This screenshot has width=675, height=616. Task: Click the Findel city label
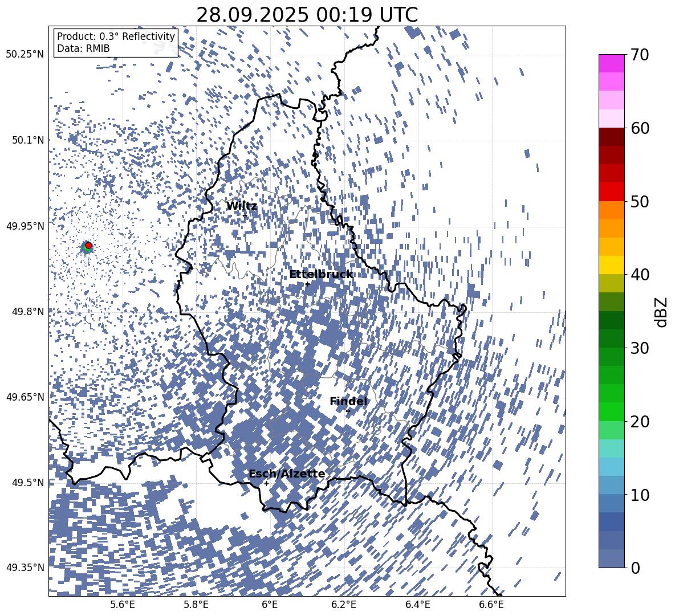point(348,401)
